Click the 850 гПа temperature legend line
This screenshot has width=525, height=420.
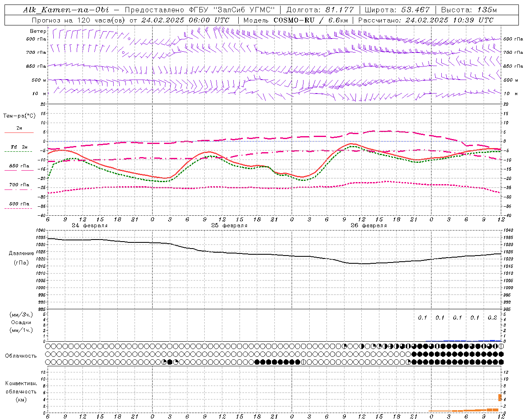coord(19,171)
